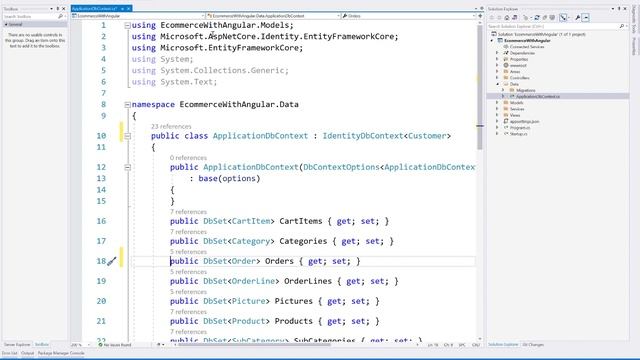The width and height of the screenshot is (640, 360).
Task: Click the Back arrow in Solution Explorer toolbar
Action: point(492,18)
